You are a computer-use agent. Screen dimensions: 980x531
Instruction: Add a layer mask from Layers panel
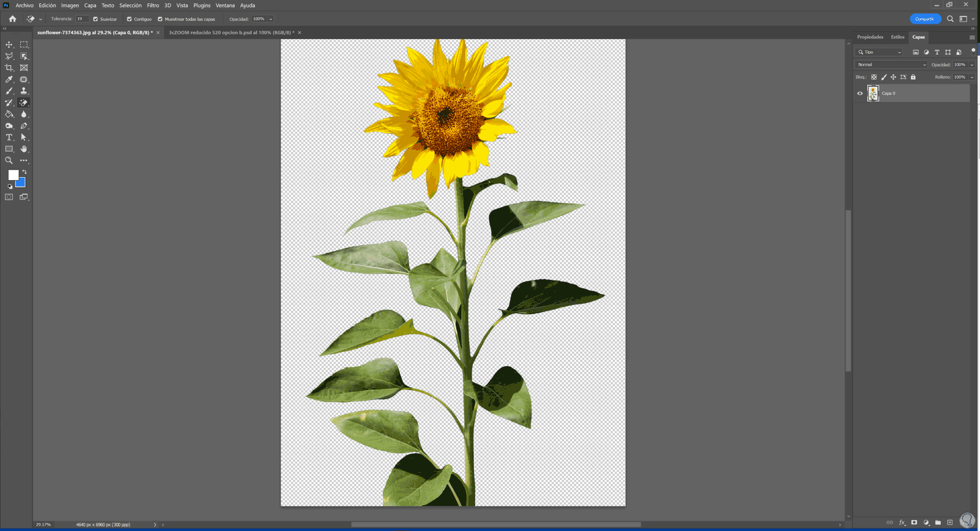[914, 522]
